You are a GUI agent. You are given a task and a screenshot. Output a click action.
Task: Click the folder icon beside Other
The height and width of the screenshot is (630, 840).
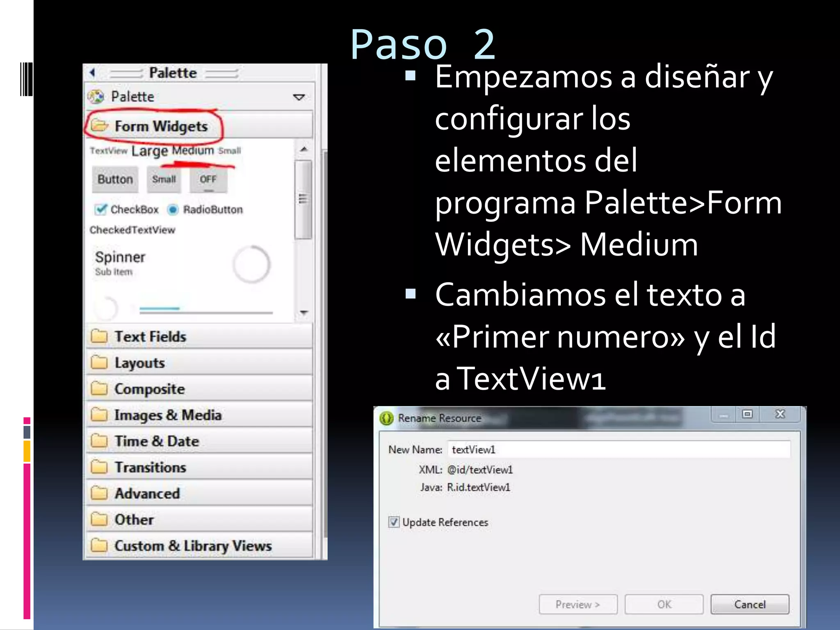click(99, 519)
